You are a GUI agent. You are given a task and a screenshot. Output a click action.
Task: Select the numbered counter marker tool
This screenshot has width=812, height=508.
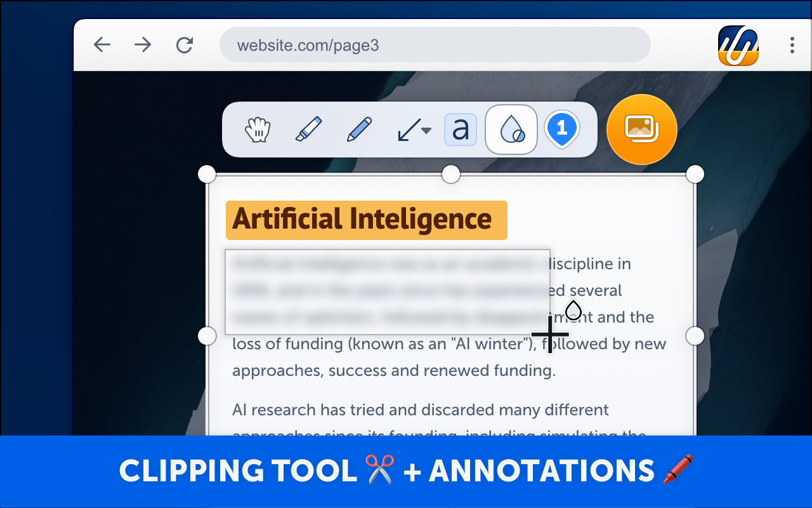coord(561,130)
